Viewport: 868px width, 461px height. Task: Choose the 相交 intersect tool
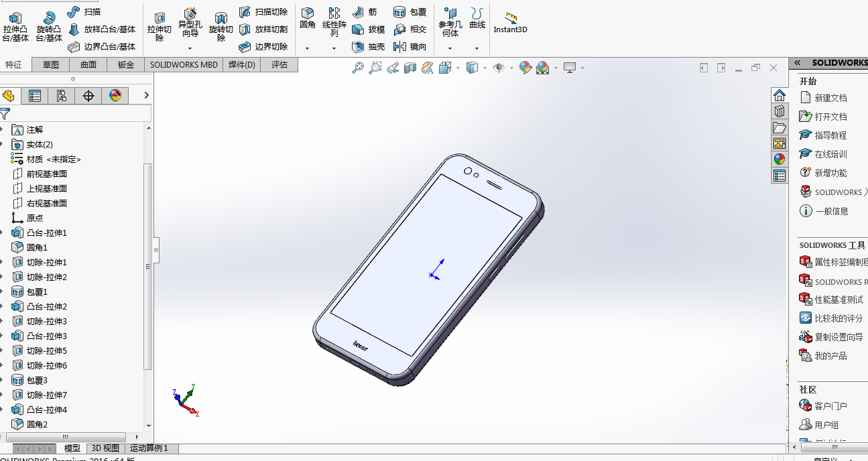click(410, 29)
